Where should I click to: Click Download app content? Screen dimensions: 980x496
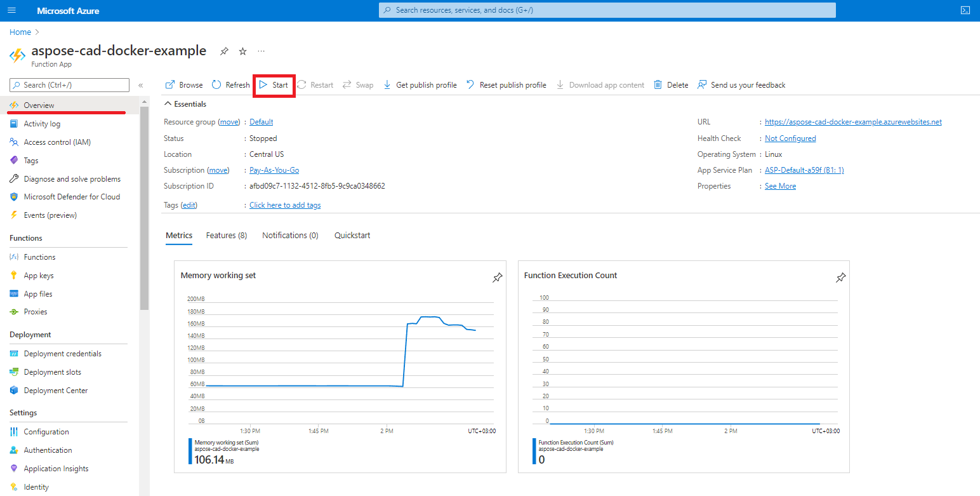click(600, 85)
